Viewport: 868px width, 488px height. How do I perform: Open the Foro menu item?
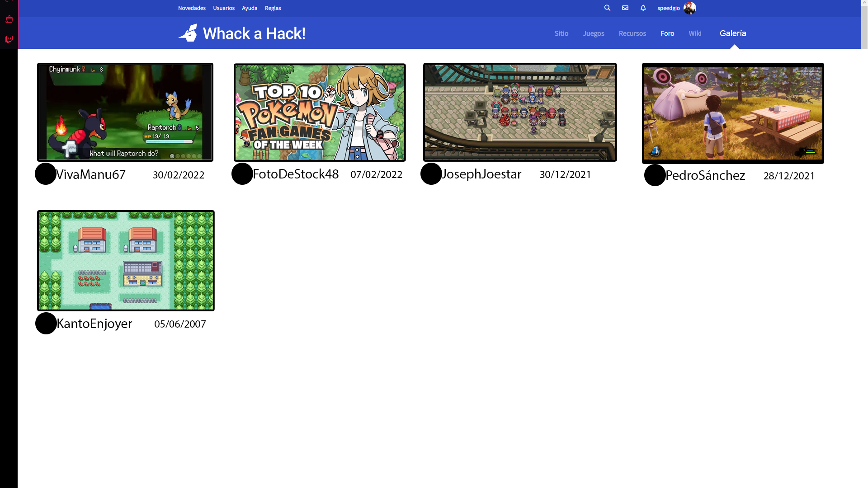click(x=667, y=33)
